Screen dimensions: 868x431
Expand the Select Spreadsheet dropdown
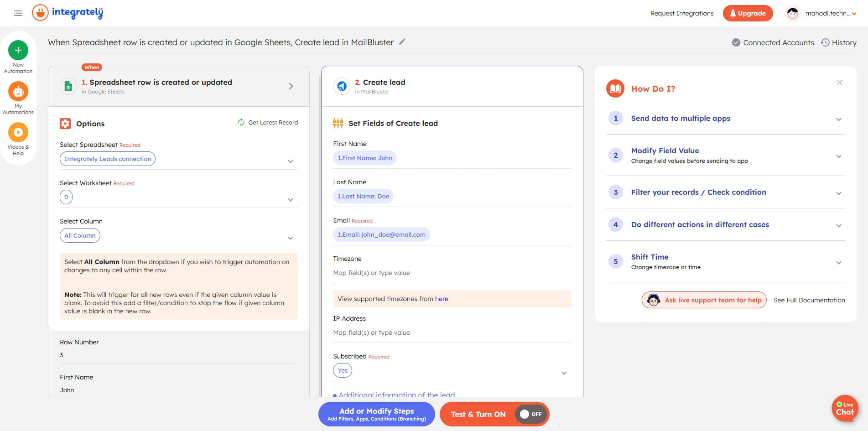pyautogui.click(x=291, y=161)
